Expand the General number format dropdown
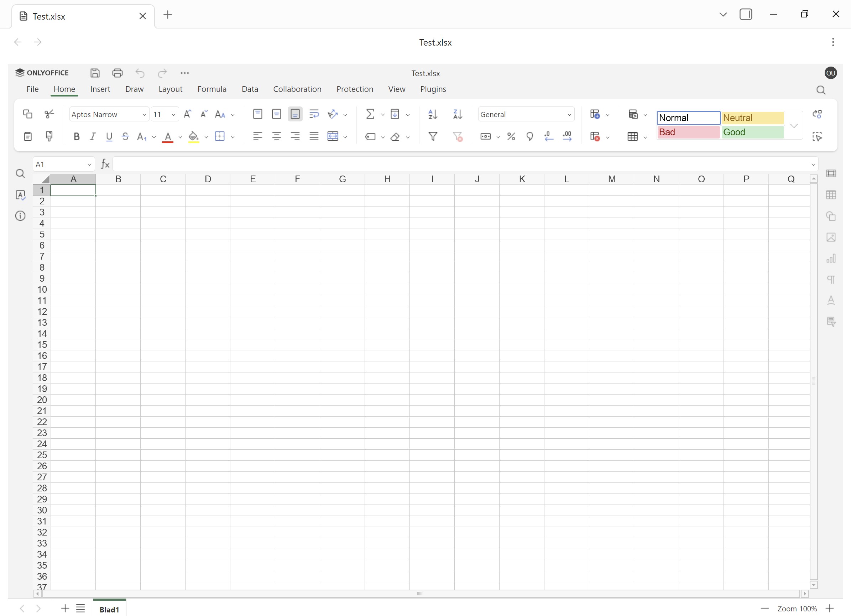 pos(569,115)
